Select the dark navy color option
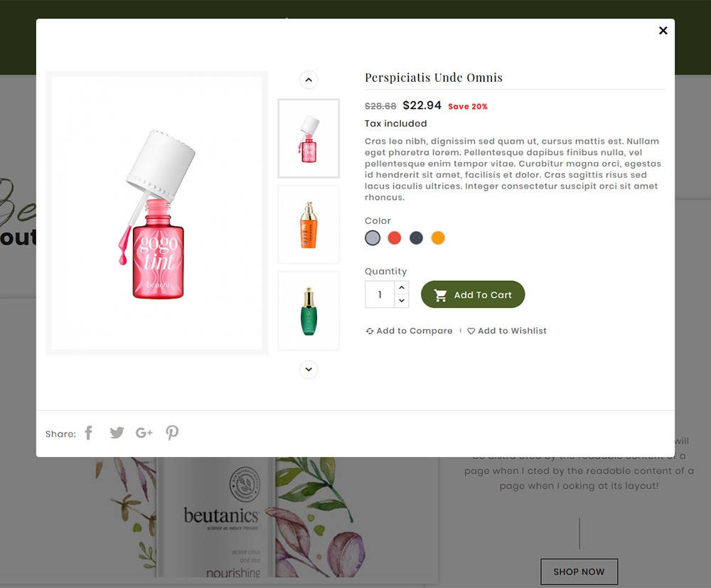Image resolution: width=711 pixels, height=588 pixels. point(416,238)
